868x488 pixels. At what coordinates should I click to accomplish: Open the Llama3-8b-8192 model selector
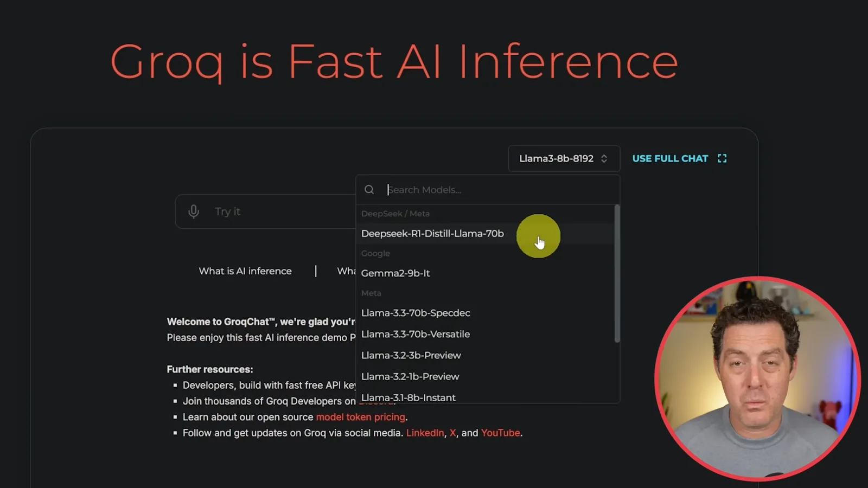tap(564, 158)
